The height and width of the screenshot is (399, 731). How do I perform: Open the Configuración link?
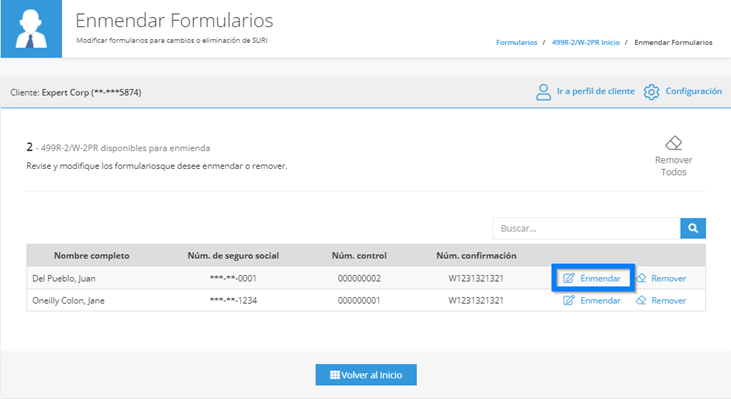(693, 91)
